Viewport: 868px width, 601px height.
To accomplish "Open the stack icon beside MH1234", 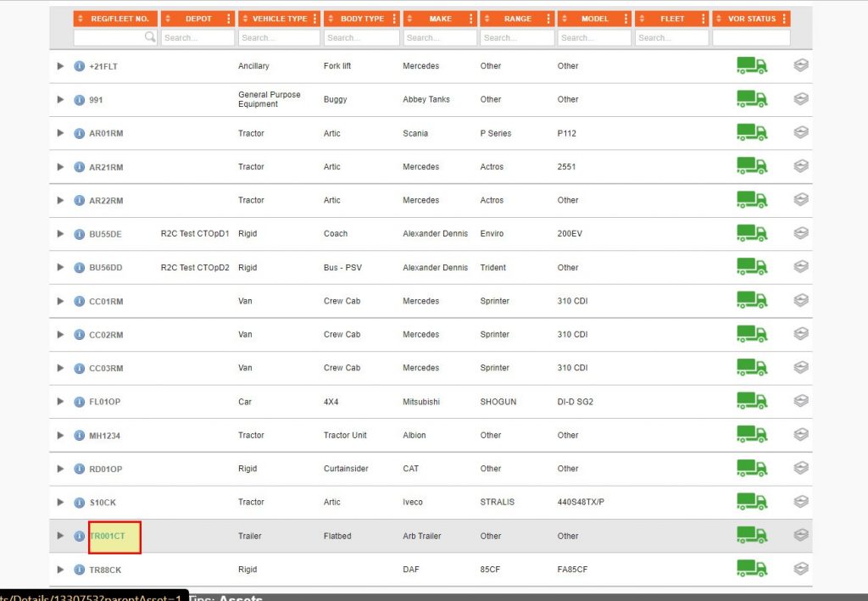I will [x=800, y=434].
